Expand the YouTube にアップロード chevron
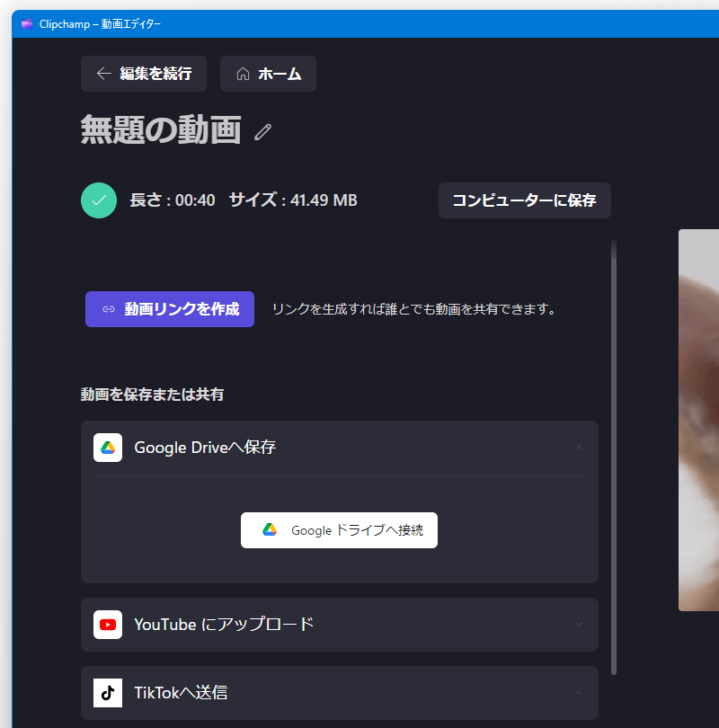Image resolution: width=719 pixels, height=728 pixels. pos(579,625)
